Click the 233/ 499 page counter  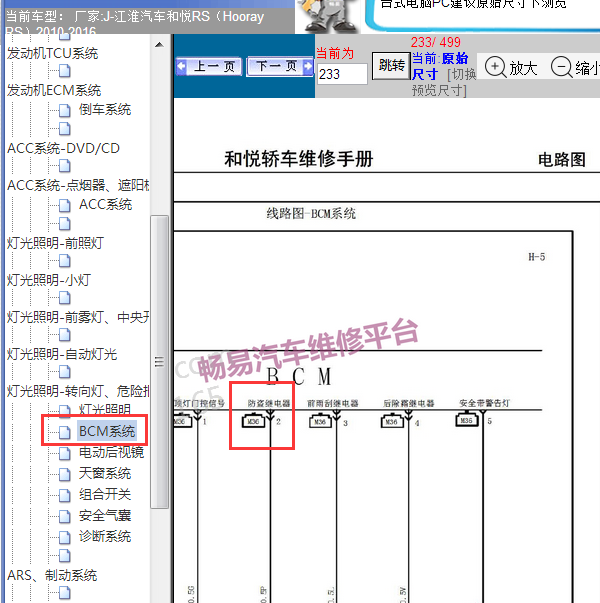click(435, 42)
